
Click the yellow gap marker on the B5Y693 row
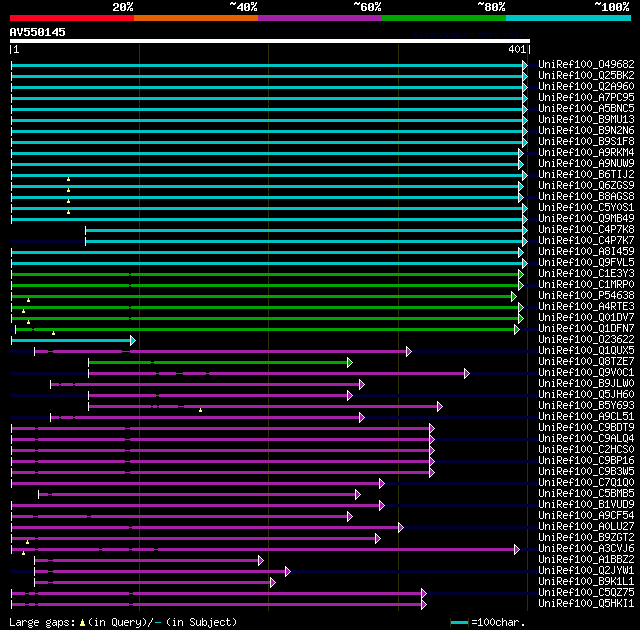click(200, 410)
